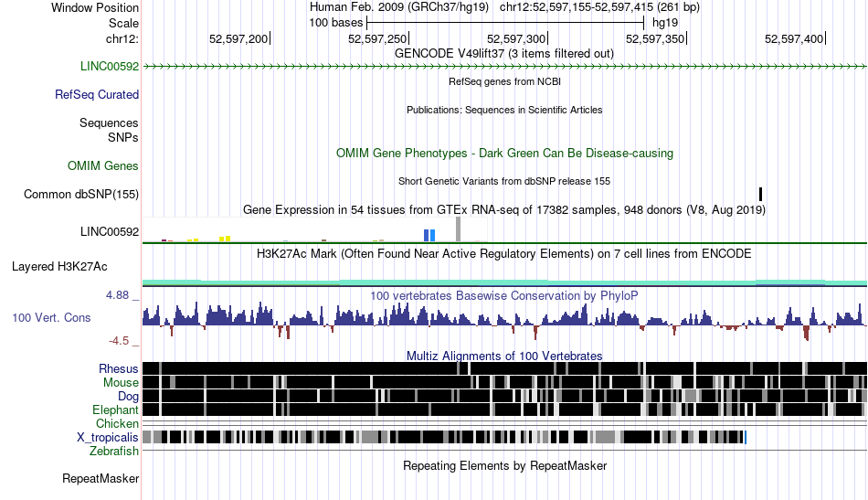Click the 52,597,350 ruler position label
Viewport: 868px width, 500px height.
coord(655,39)
